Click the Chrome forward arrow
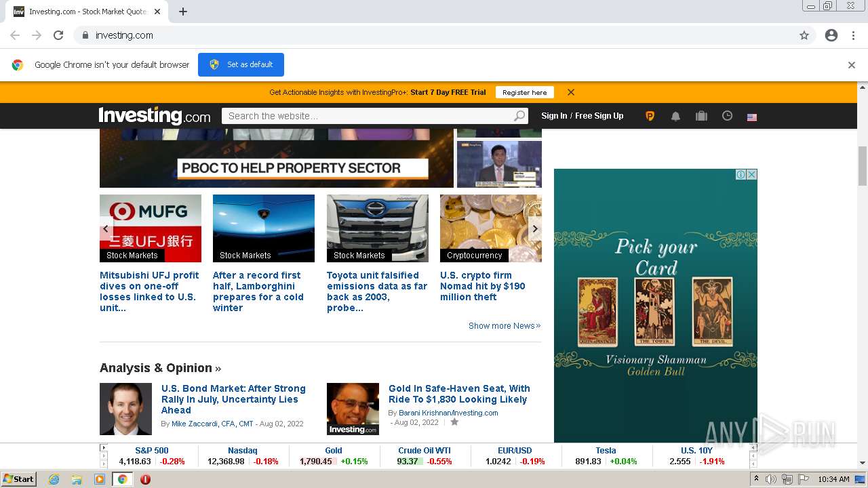Viewport: 868px width, 488px height. pos(37,35)
